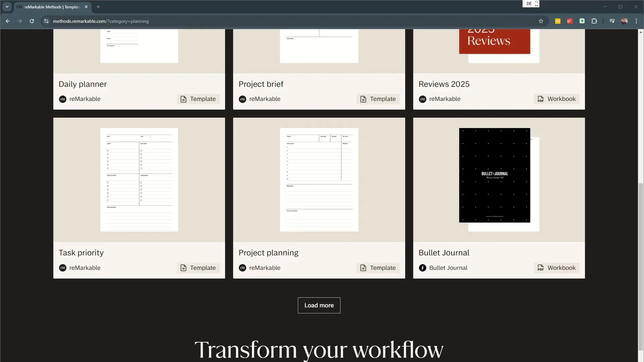Open the Chrome three-dot menu

[x=636, y=21]
